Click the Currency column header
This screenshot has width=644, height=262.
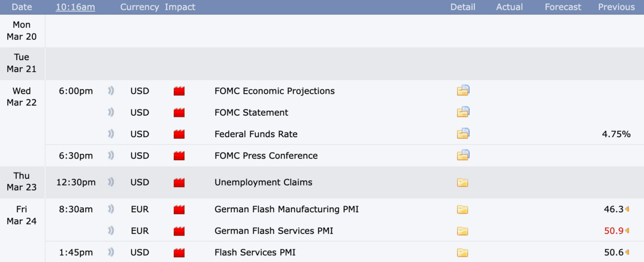click(x=140, y=7)
